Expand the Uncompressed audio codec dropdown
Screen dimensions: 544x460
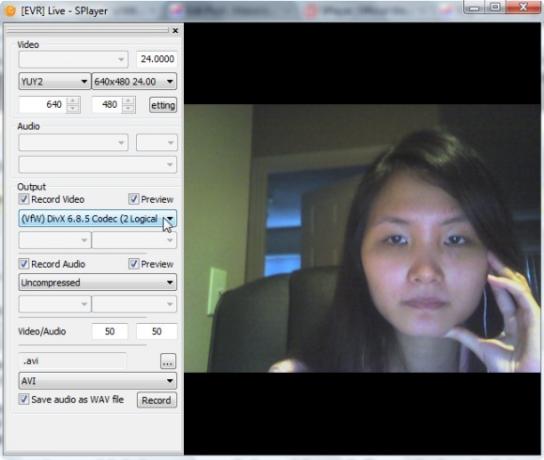pos(97,282)
